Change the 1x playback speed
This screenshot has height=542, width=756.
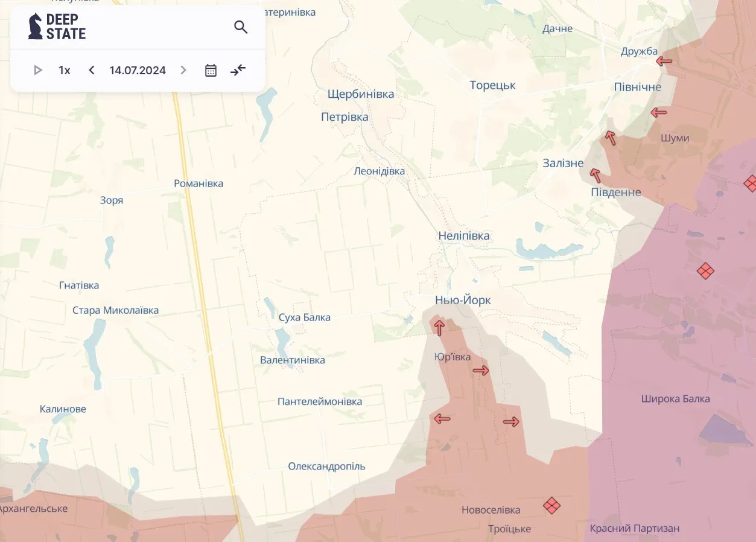coord(64,71)
